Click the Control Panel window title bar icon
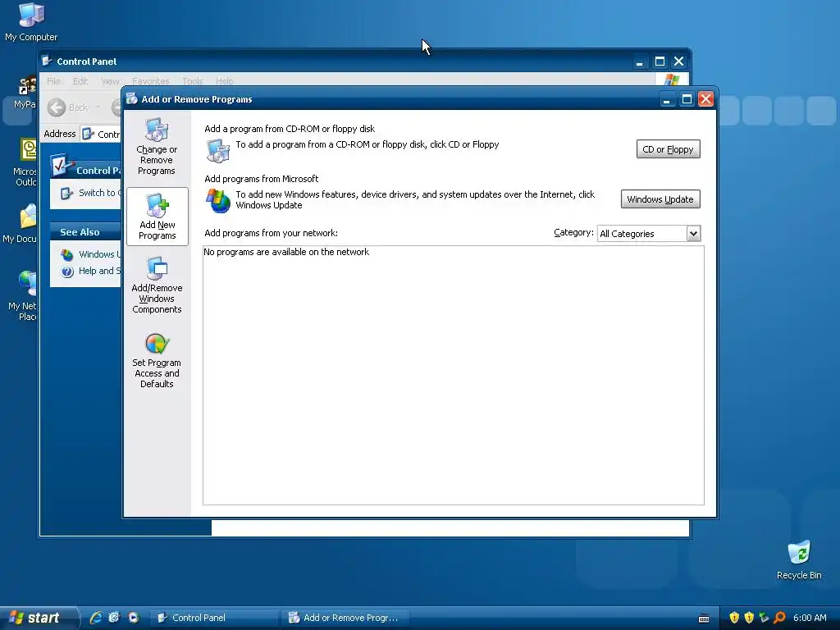Screen dimensions: 840x630 pos(47,61)
